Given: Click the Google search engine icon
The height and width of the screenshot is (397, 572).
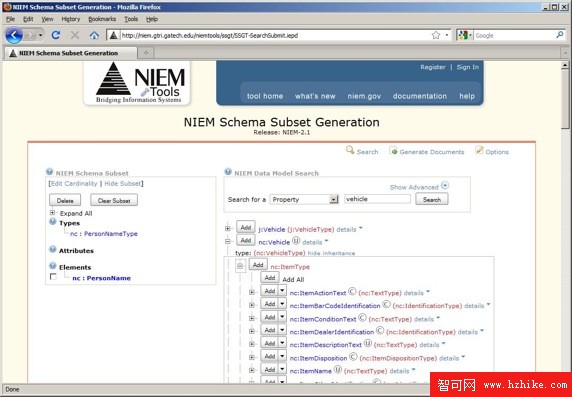Looking at the screenshot, I should [x=463, y=35].
